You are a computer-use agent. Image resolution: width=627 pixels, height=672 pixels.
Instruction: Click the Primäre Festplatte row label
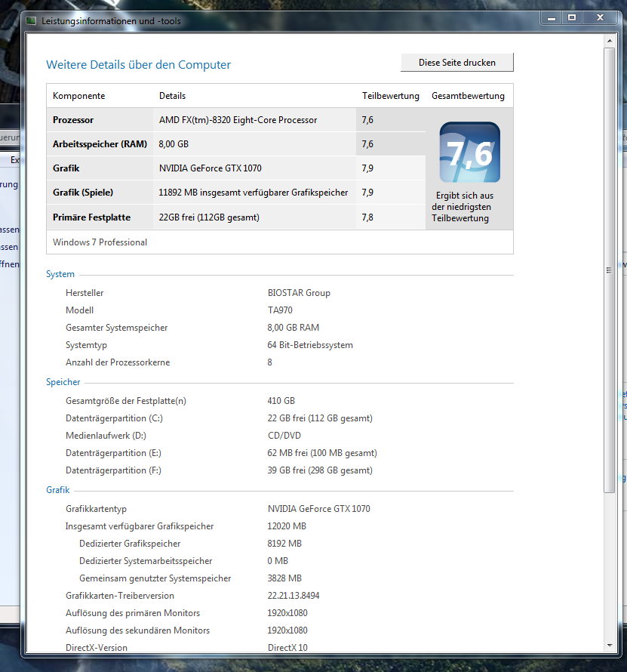(91, 217)
